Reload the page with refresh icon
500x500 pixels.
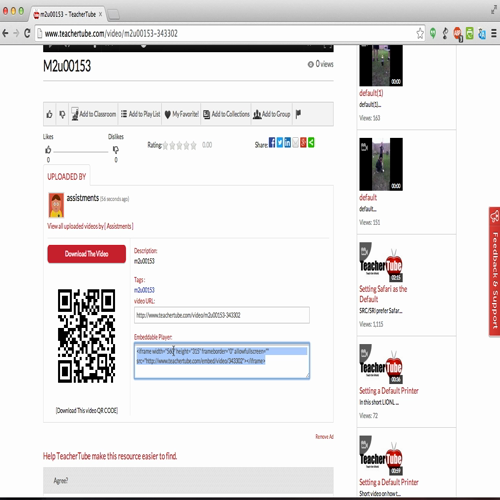point(27,33)
